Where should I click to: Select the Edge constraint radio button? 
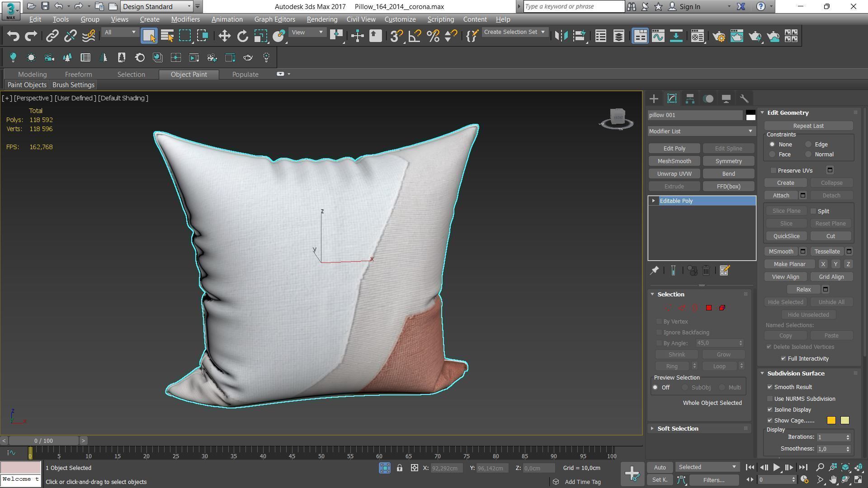pos(808,145)
